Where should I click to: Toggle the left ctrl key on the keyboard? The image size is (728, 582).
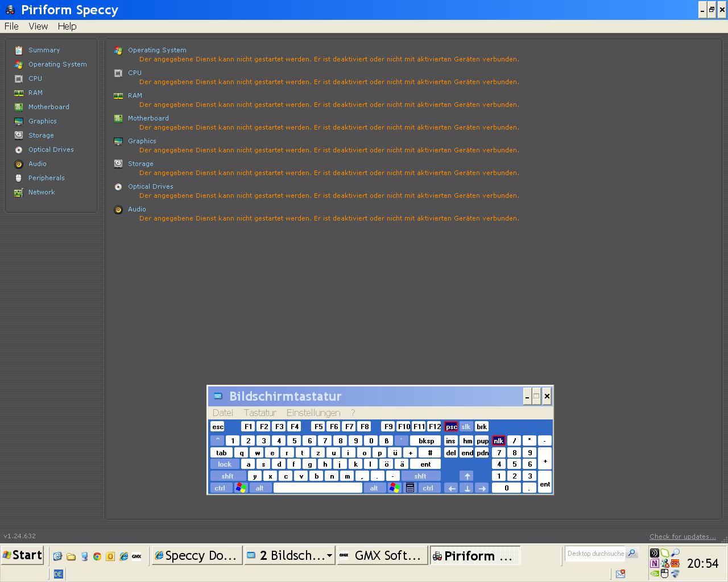click(221, 488)
